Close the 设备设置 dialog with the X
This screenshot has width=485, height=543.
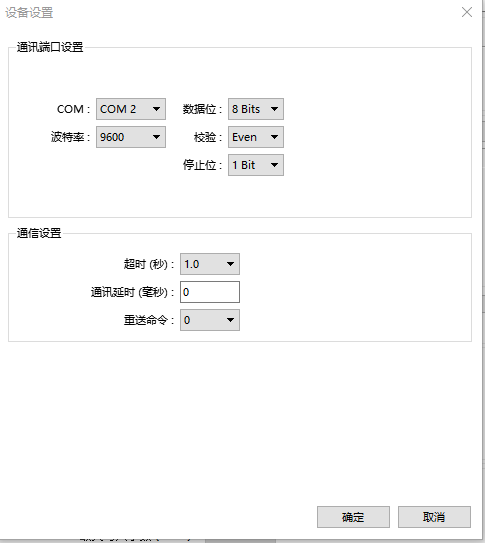(467, 12)
